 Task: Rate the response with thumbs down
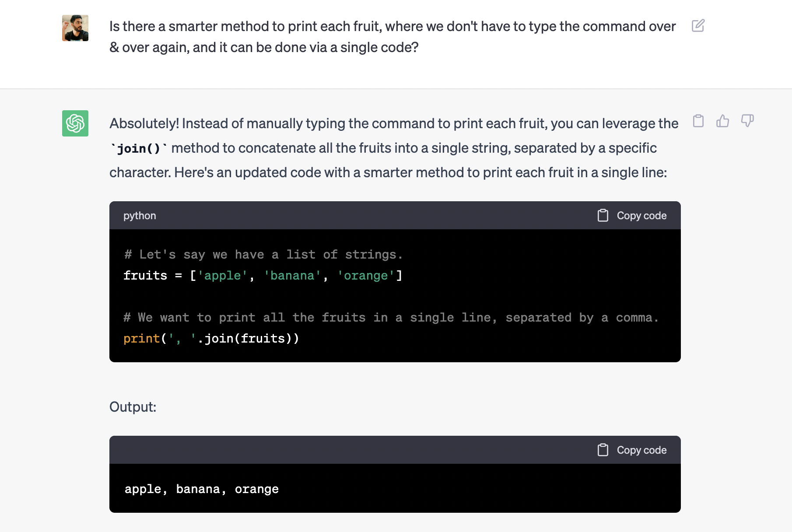click(747, 122)
